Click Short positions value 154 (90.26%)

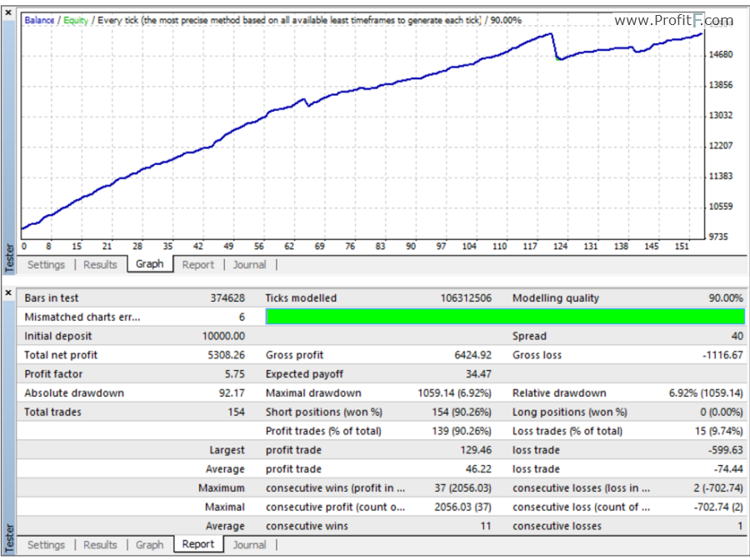(462, 412)
